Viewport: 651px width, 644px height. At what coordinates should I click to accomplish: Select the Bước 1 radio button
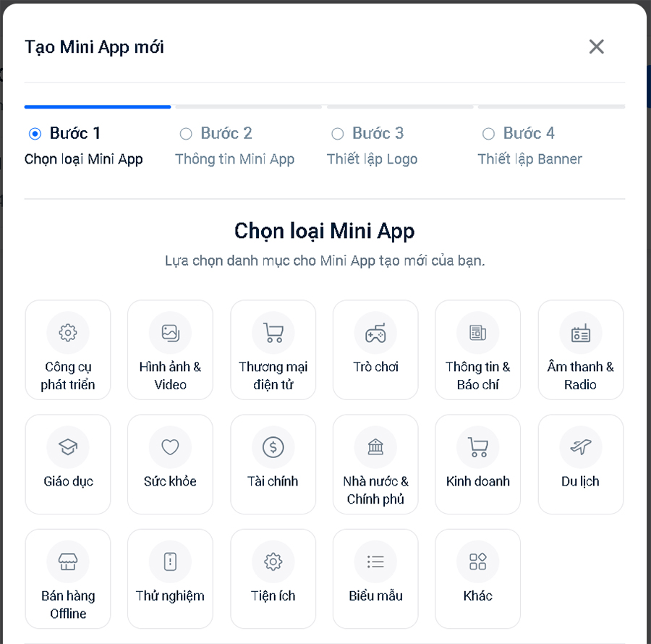click(35, 134)
